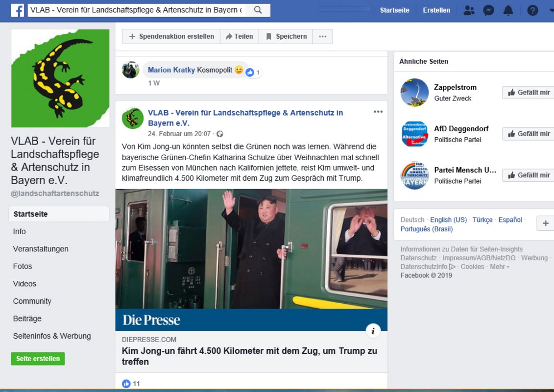
Task: Click the DIEPRESSE.COM source label
Action: (x=149, y=340)
